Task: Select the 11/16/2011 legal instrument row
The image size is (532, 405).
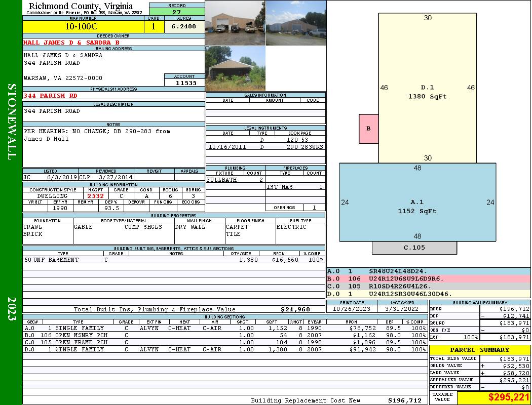Action: coord(265,147)
